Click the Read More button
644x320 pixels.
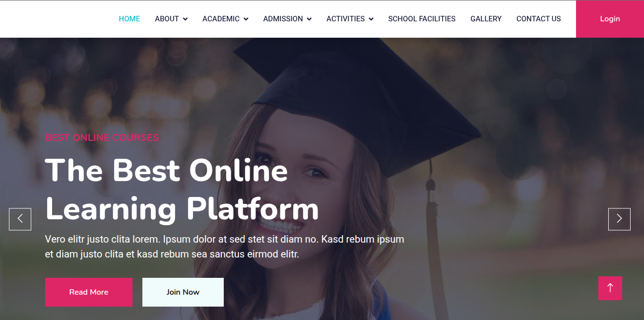[89, 292]
